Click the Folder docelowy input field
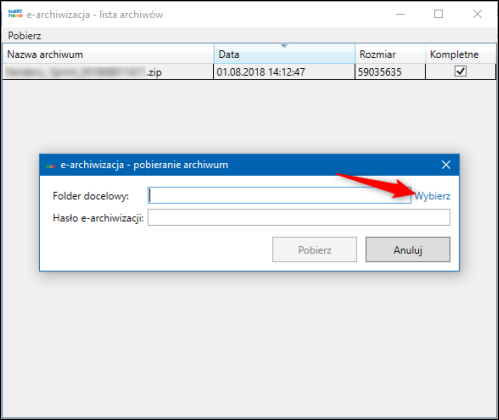This screenshot has height=420, width=499. pos(279,195)
